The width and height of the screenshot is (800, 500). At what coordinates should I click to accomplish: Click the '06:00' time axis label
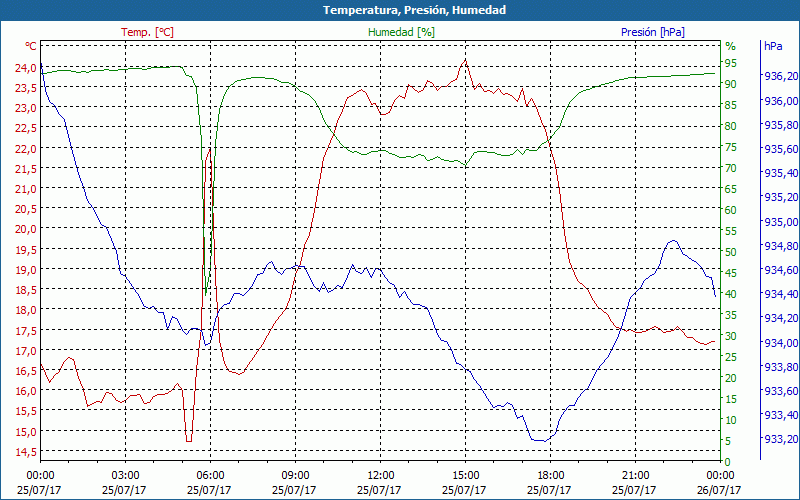210,476
